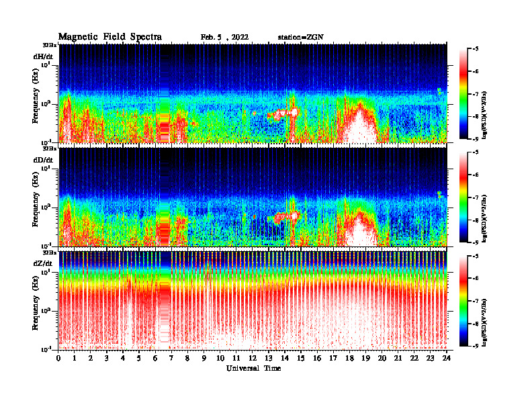
Task: Click hour tick label "18" on time axis
Action: (x=349, y=359)
